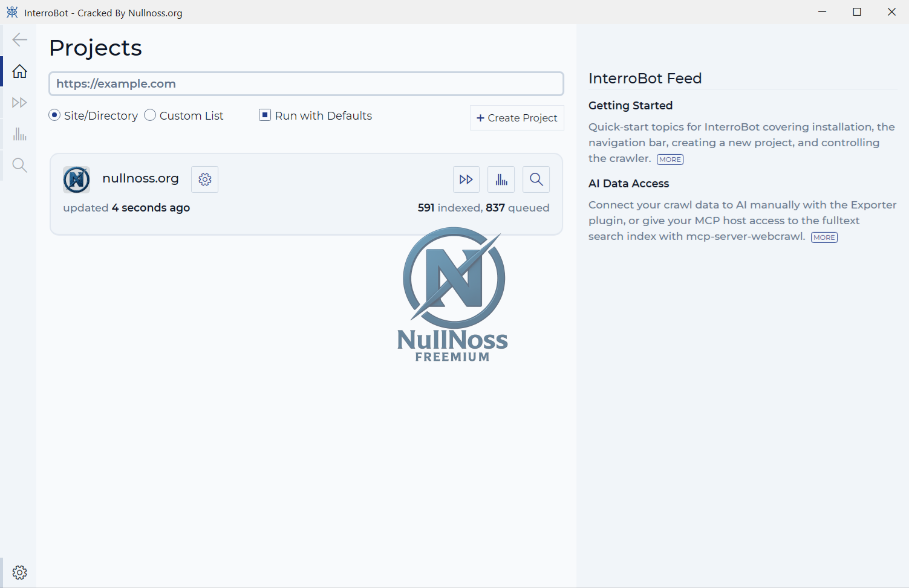Minimize the InterroBot window
Screen dimensions: 909x588
tap(823, 12)
